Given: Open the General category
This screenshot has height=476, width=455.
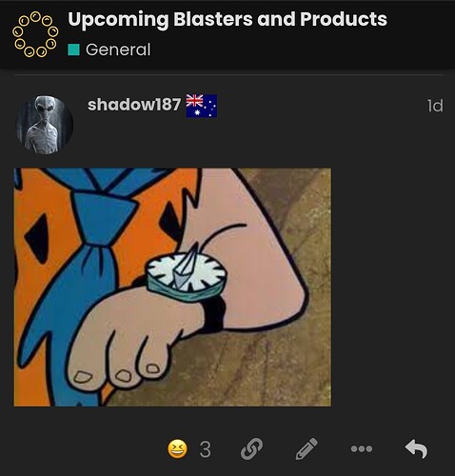Looking at the screenshot, I should tap(118, 50).
